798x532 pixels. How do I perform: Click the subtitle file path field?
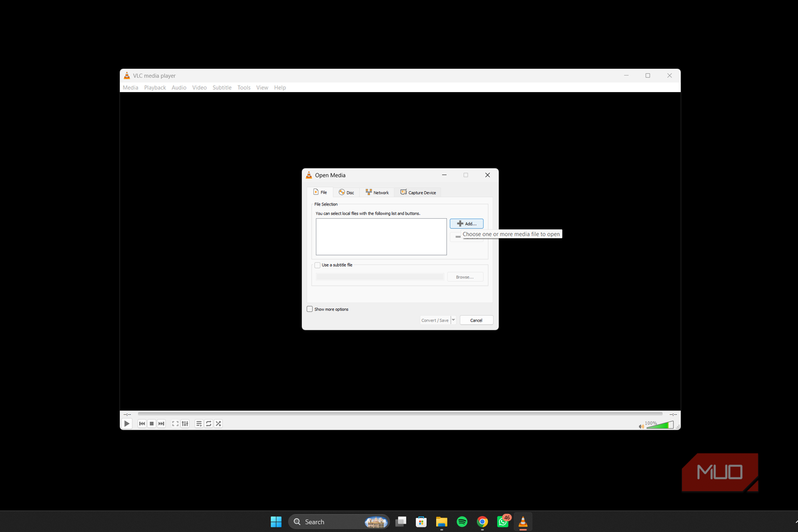(380, 277)
